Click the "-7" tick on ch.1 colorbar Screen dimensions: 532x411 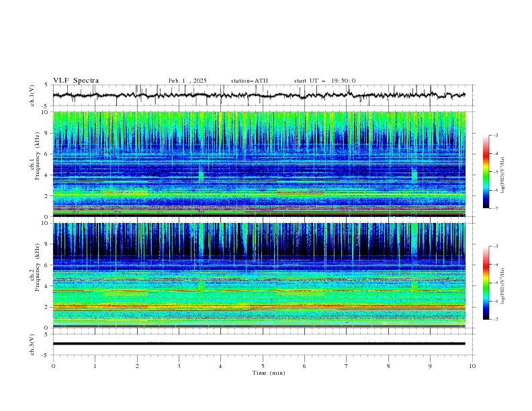495,208
